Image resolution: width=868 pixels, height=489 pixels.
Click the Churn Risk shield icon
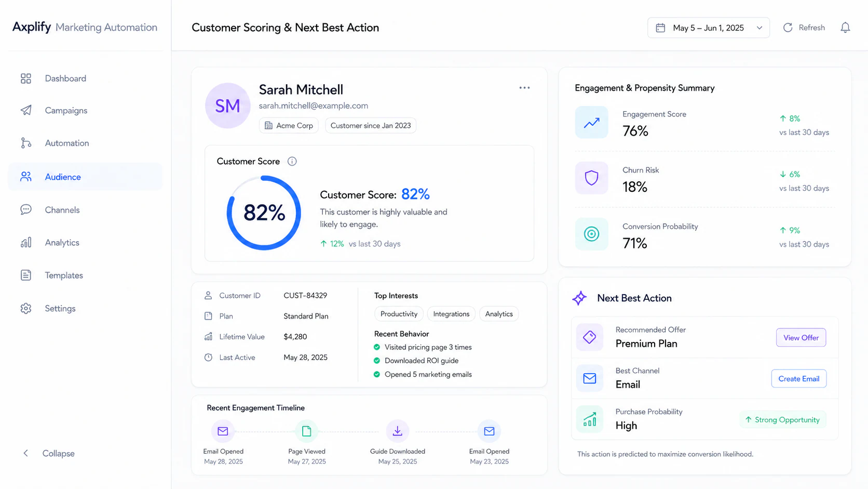click(x=591, y=178)
